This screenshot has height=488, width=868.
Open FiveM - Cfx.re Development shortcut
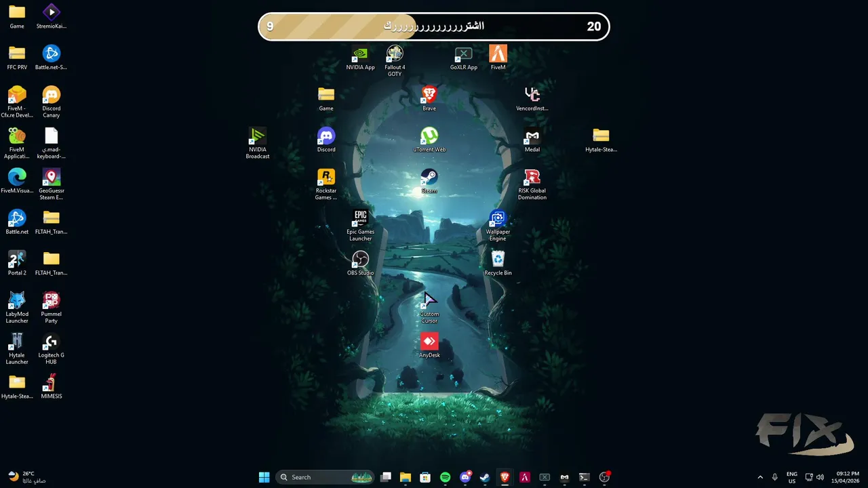[x=17, y=102]
